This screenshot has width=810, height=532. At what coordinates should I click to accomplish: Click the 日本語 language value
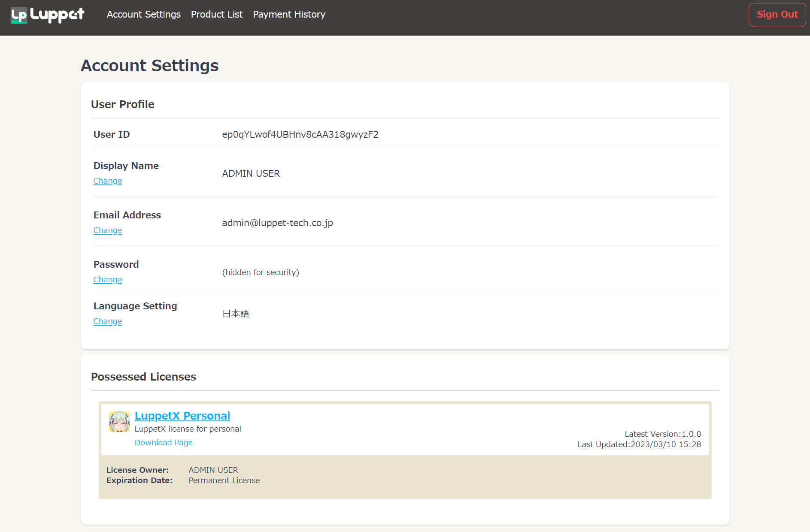click(235, 314)
